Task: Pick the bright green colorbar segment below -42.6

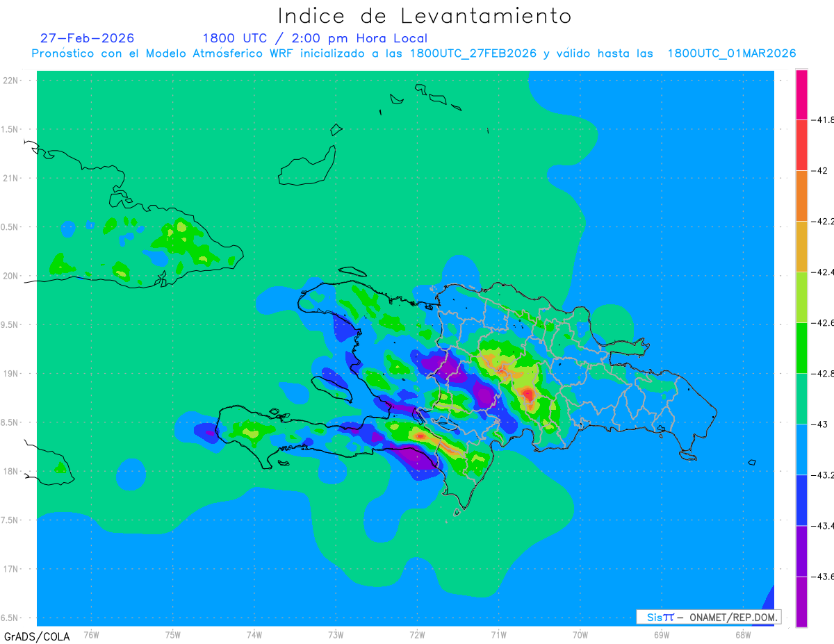Action: pos(801,347)
